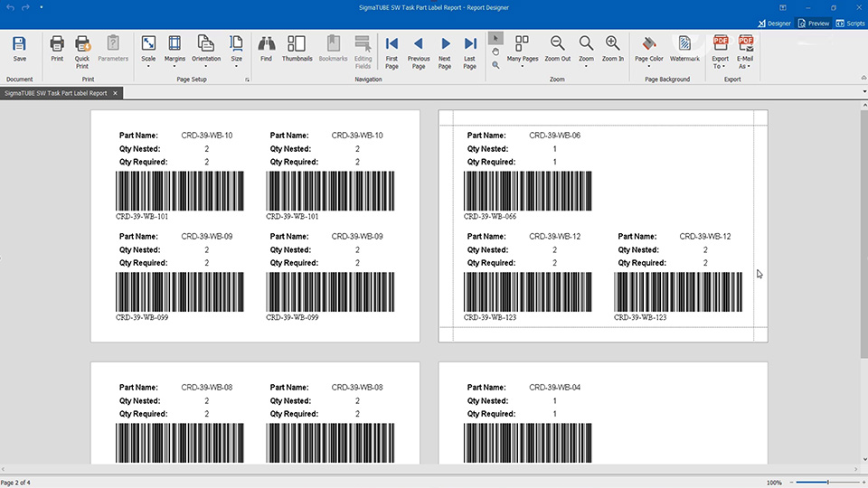Open the Page Color picker
This screenshot has height=488, width=868.
(x=649, y=49)
